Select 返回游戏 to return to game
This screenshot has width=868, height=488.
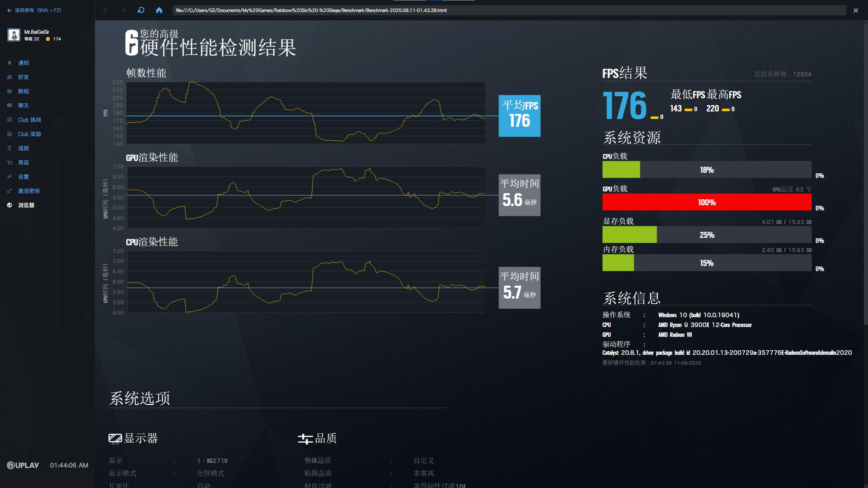[34, 10]
